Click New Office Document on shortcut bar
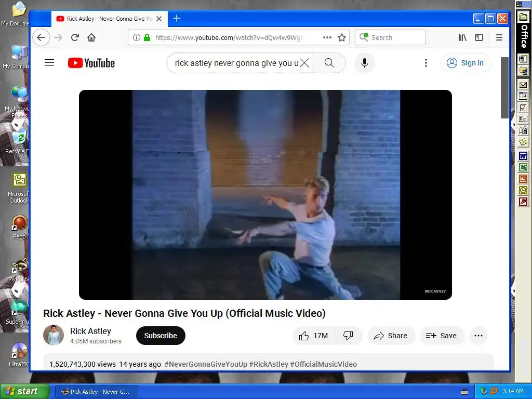Screen dimensions: 532x399 pos(523,59)
